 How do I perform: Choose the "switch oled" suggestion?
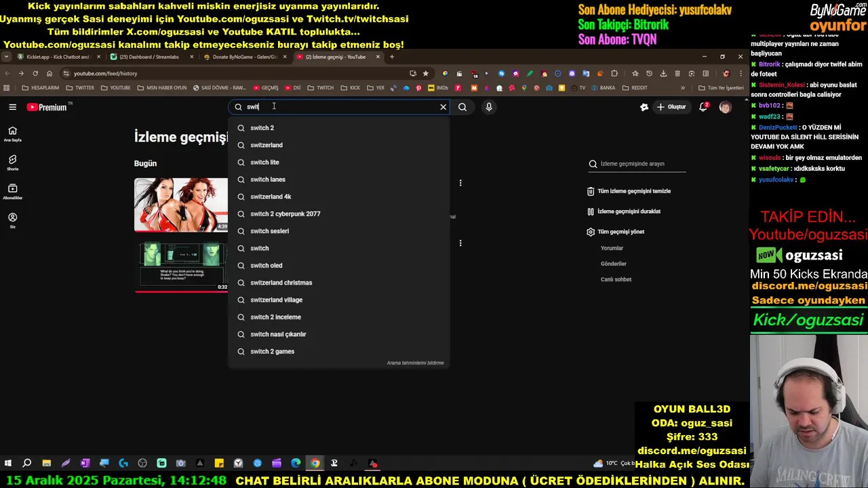pos(339,266)
